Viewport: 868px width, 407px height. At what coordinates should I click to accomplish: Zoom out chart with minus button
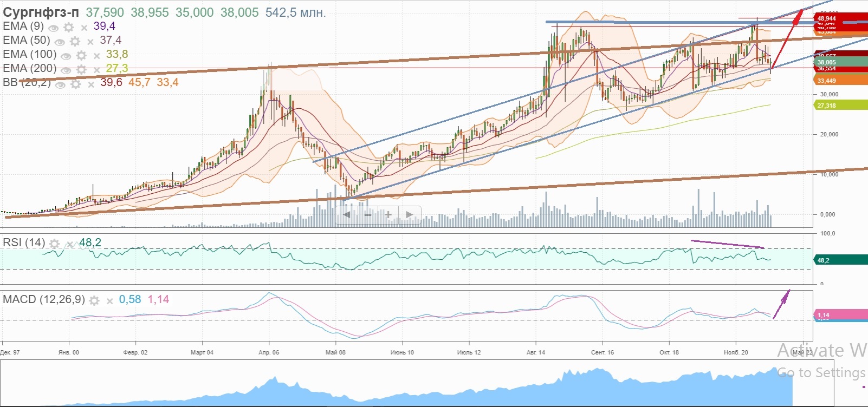[367, 215]
